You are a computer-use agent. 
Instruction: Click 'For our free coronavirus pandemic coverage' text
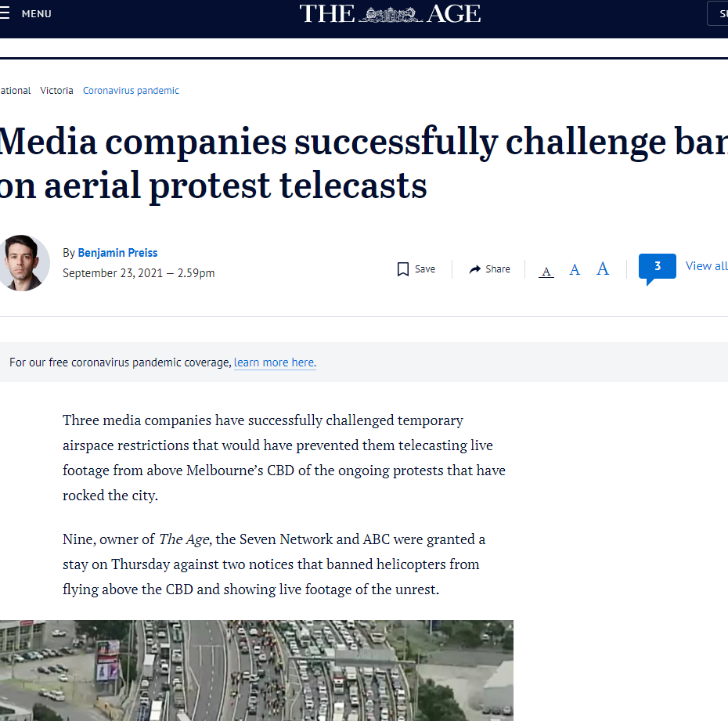point(121,362)
